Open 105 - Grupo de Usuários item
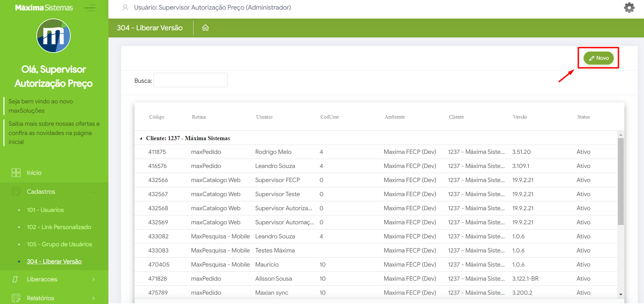The width and height of the screenshot is (644, 304). coord(59,244)
